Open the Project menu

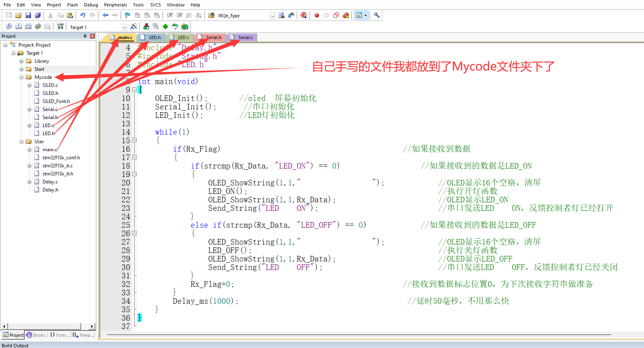point(54,5)
